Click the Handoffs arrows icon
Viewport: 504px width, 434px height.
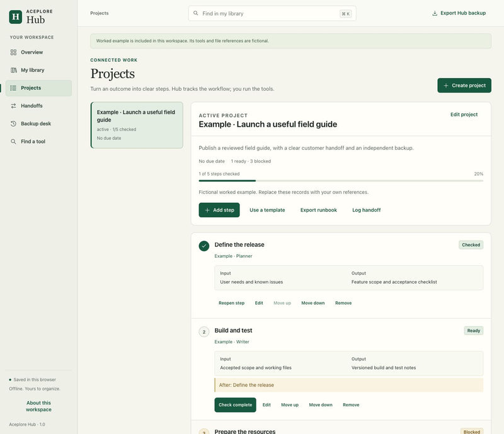tap(13, 106)
